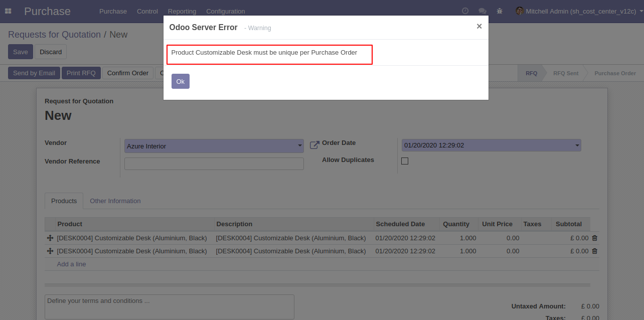The image size is (644, 320).
Task: Click the Purchase app title in navbar
Action: [47, 11]
